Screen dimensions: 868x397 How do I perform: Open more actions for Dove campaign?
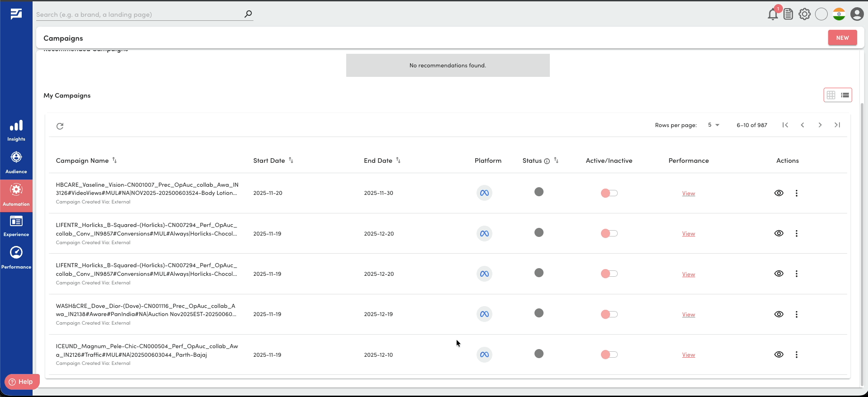click(x=796, y=314)
